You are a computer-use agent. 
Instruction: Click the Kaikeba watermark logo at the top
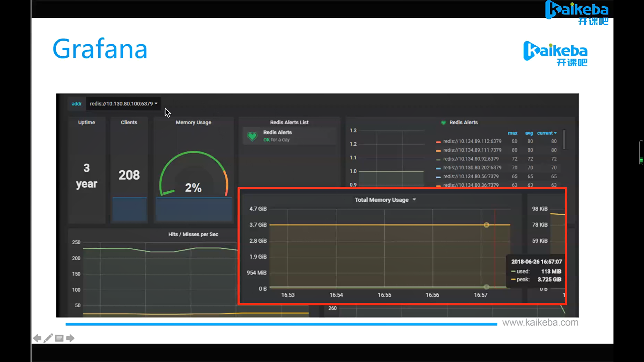[x=577, y=12]
